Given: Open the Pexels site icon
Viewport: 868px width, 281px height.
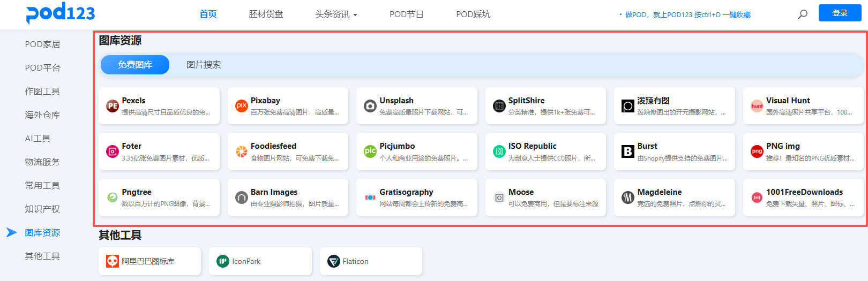Looking at the screenshot, I should pos(113,106).
